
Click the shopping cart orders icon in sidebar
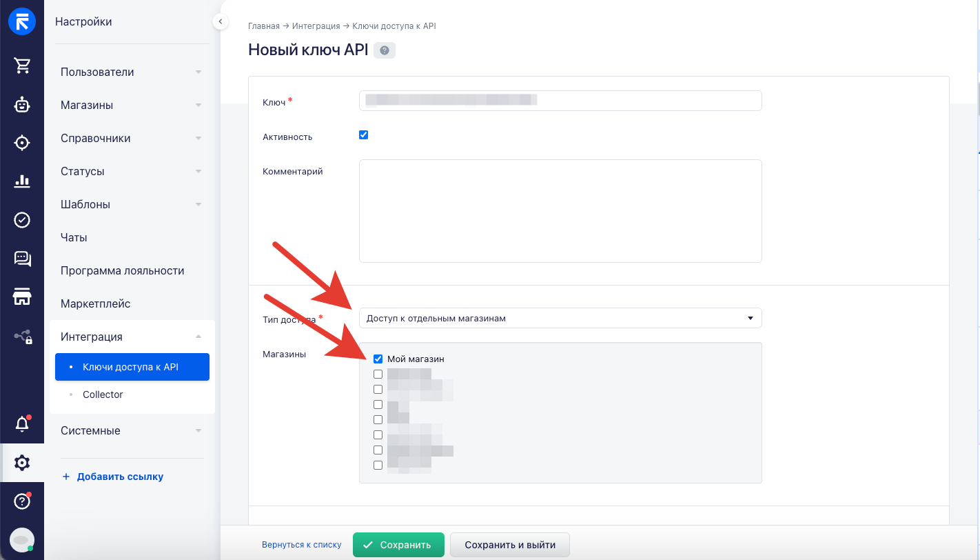(22, 66)
